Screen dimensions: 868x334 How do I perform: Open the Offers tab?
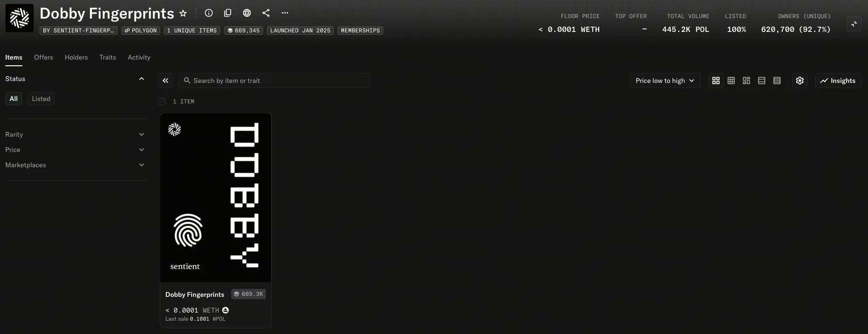click(x=43, y=57)
